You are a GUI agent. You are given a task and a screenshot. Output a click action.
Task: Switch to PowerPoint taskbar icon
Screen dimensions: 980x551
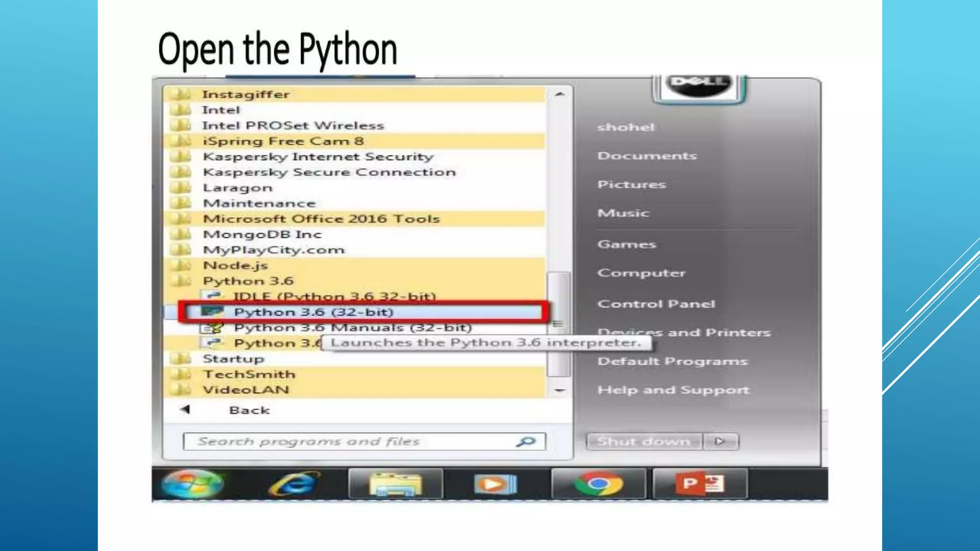click(x=700, y=484)
